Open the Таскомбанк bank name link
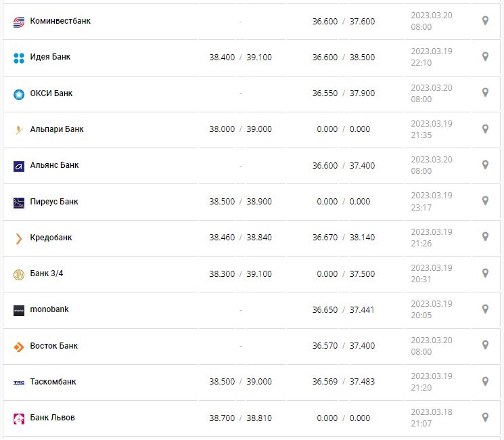The width and height of the screenshot is (504, 440). point(53,382)
